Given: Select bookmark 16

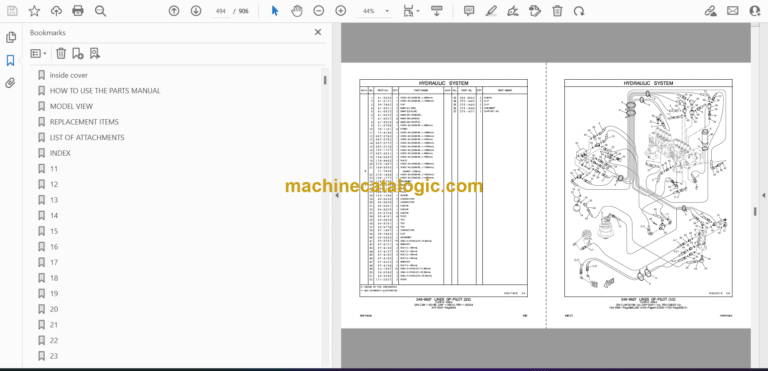Looking at the screenshot, I should pyautogui.click(x=53, y=247).
